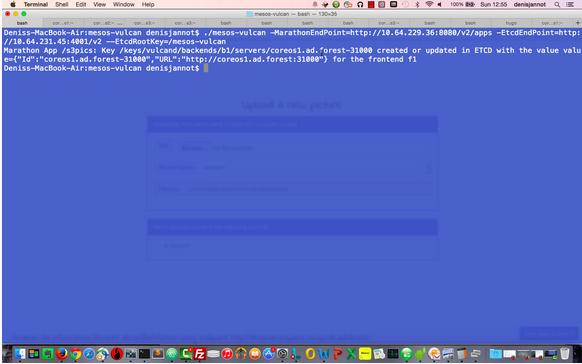Open the Shell menu
Viewport: 582px width, 364px height.
point(62,4)
